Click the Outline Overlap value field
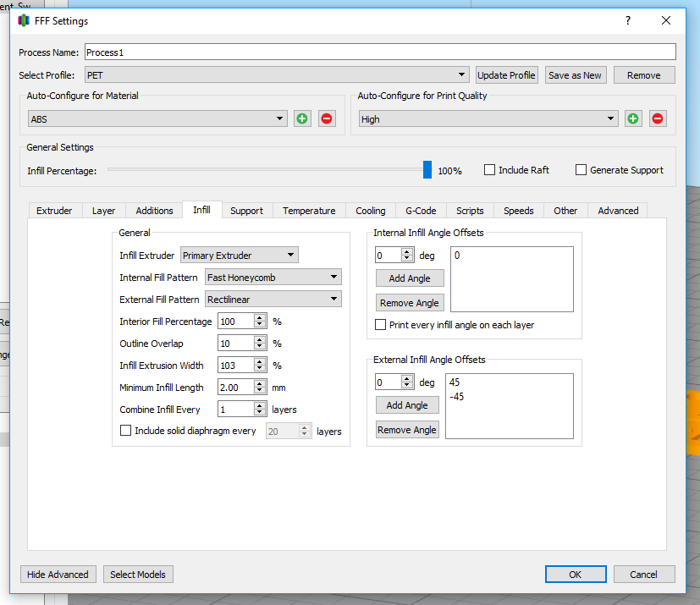The image size is (700, 605). (x=236, y=343)
